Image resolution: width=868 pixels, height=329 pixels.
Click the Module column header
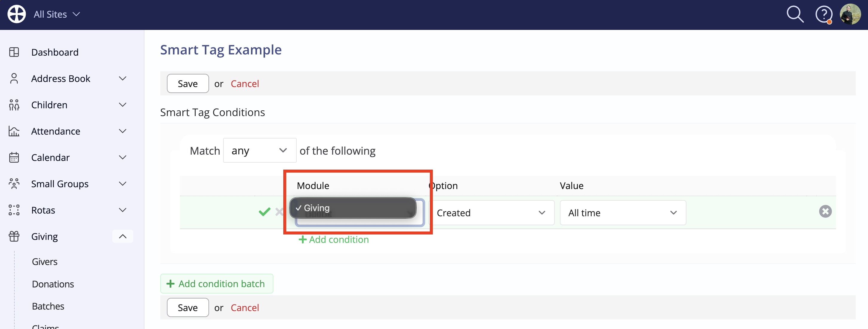click(x=313, y=185)
